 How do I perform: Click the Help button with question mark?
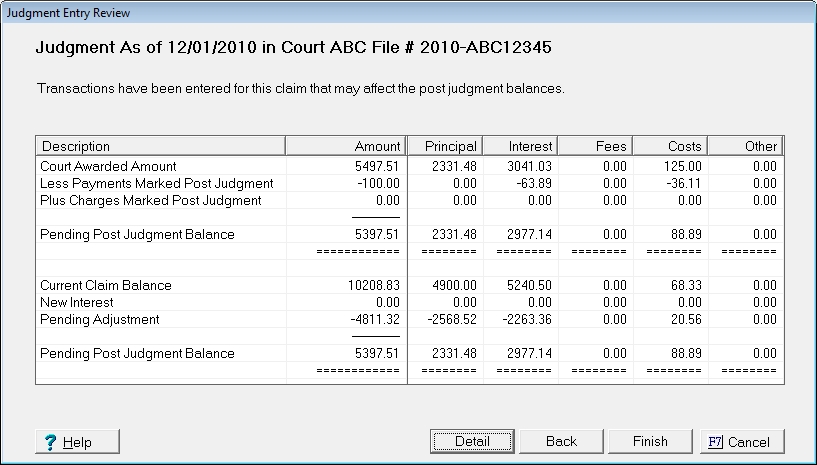[78, 441]
